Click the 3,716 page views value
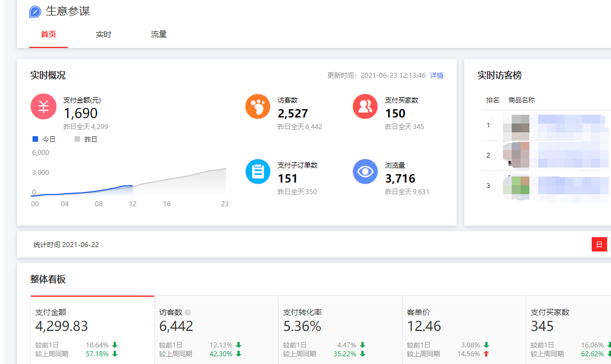Viewport: 611px width, 364px height. point(400,179)
